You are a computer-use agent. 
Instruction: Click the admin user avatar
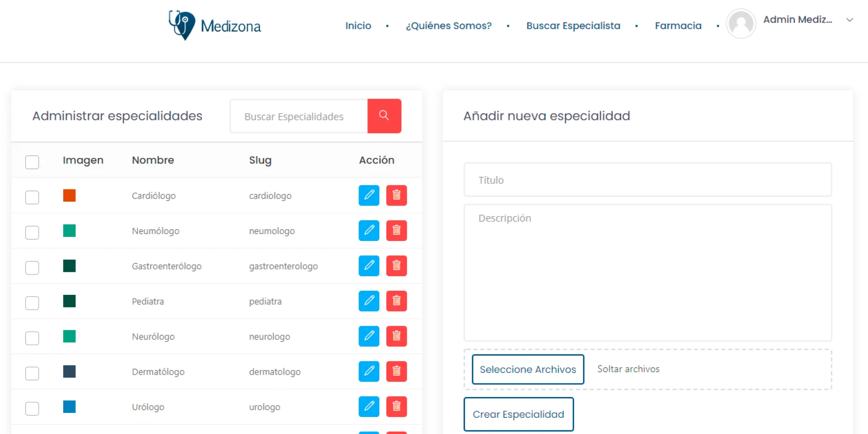741,24
